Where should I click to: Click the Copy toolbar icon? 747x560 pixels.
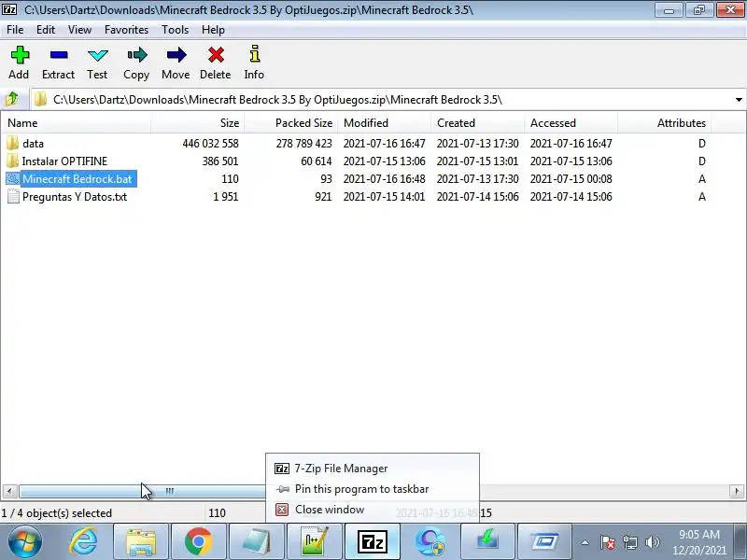pyautogui.click(x=137, y=55)
